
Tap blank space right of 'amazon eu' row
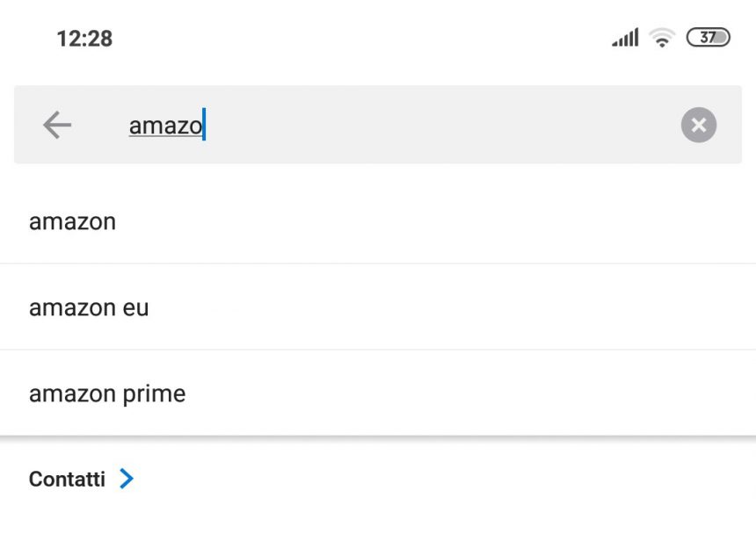(x=448, y=307)
